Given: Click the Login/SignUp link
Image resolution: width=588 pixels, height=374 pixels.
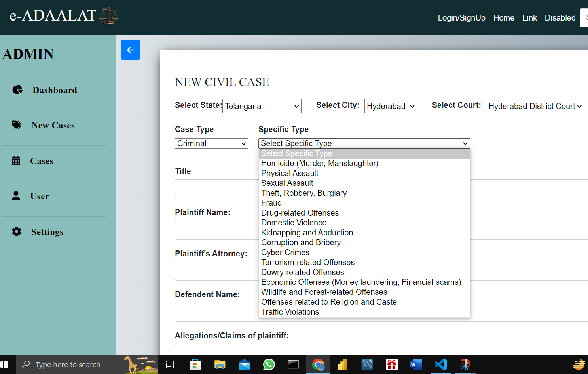Looking at the screenshot, I should 461,18.
